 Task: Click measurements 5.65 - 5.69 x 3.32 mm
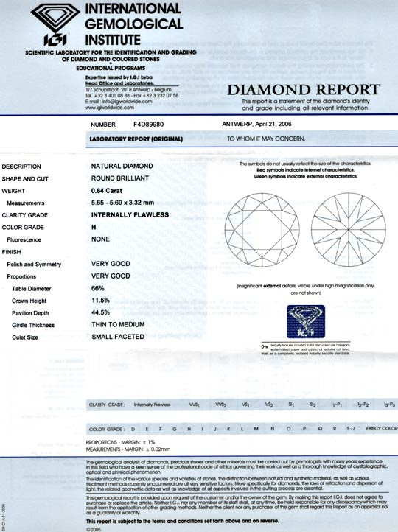122,203
